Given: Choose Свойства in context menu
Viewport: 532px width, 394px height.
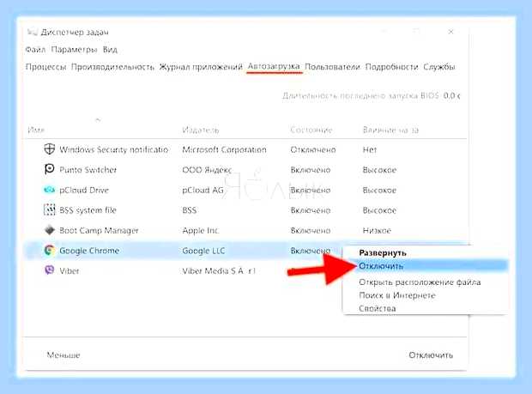Looking at the screenshot, I should pos(378,308).
